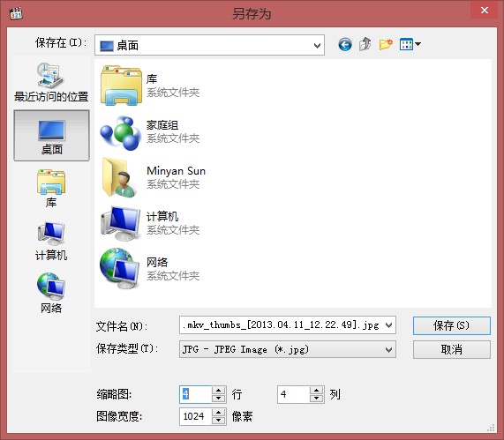Select 桌面 in the places sidebar
This screenshot has height=440, width=504.
(51, 136)
